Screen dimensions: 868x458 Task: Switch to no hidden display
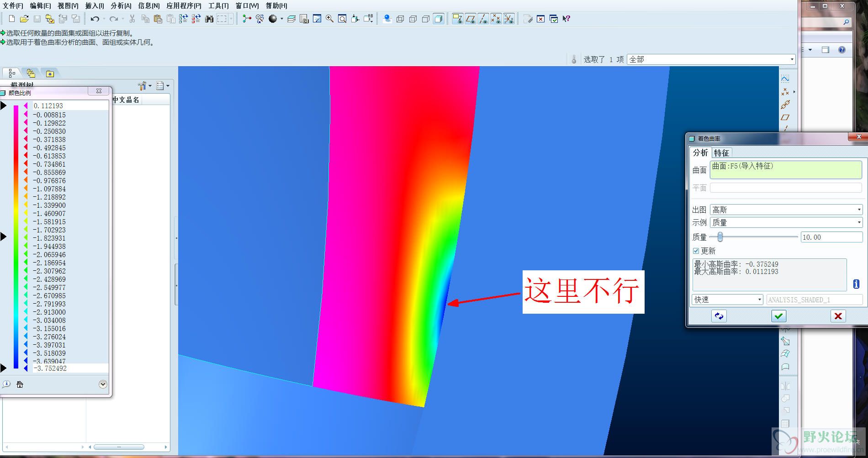click(426, 19)
